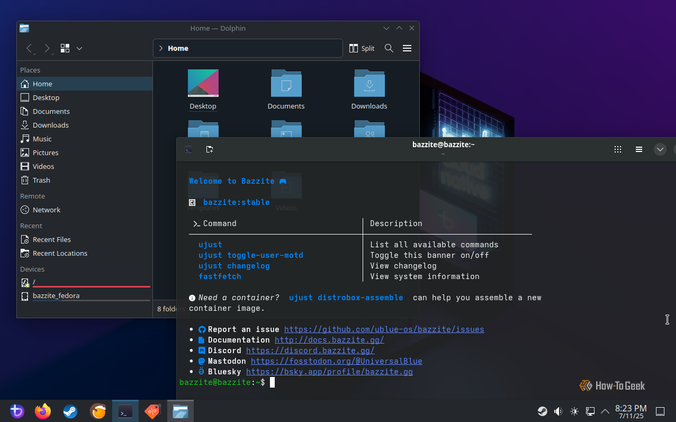This screenshot has height=422, width=676.
Task: Maximize the Dolphin window
Action: coord(399,28)
